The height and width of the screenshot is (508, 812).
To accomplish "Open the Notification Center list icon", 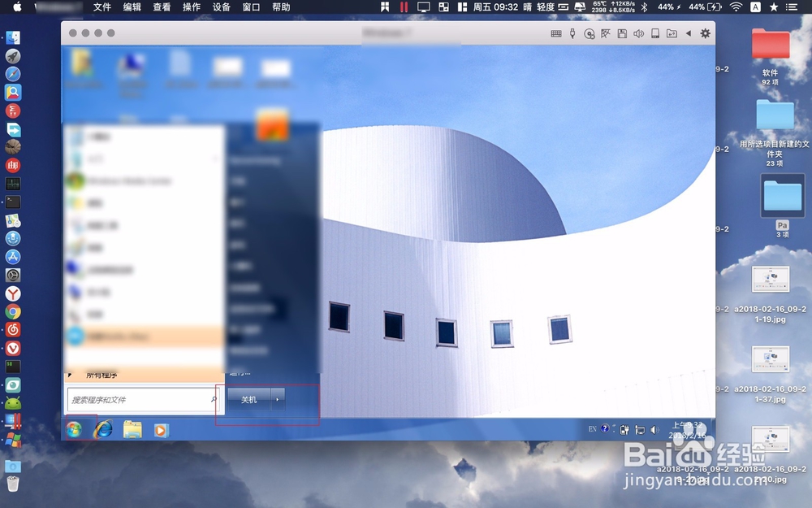I will click(x=792, y=7).
